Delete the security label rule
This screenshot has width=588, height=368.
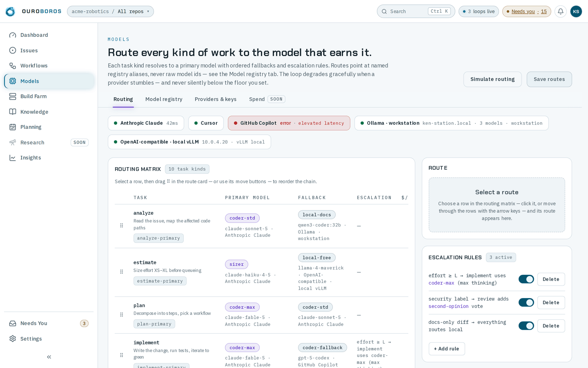pos(551,303)
